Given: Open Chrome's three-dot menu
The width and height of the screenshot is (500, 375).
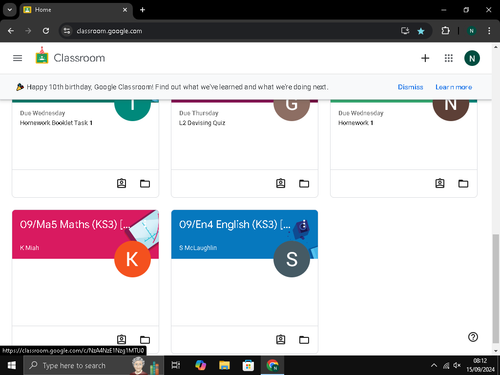Looking at the screenshot, I should point(489,31).
